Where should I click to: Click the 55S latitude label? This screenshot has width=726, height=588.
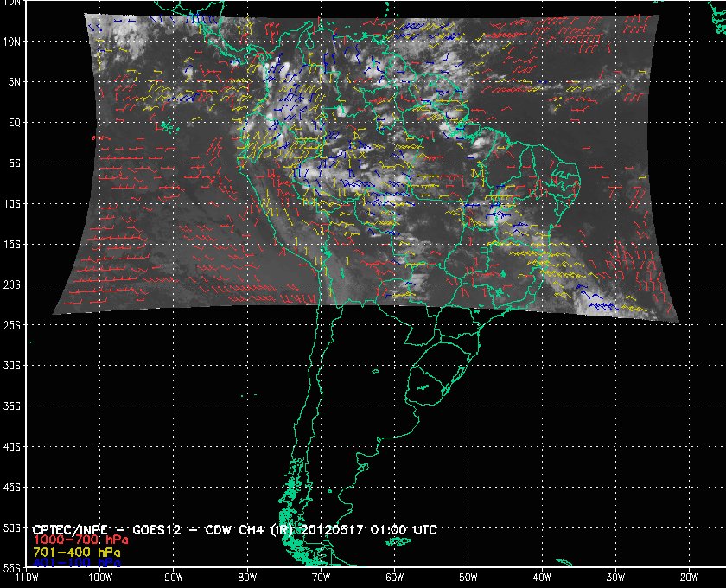12,567
